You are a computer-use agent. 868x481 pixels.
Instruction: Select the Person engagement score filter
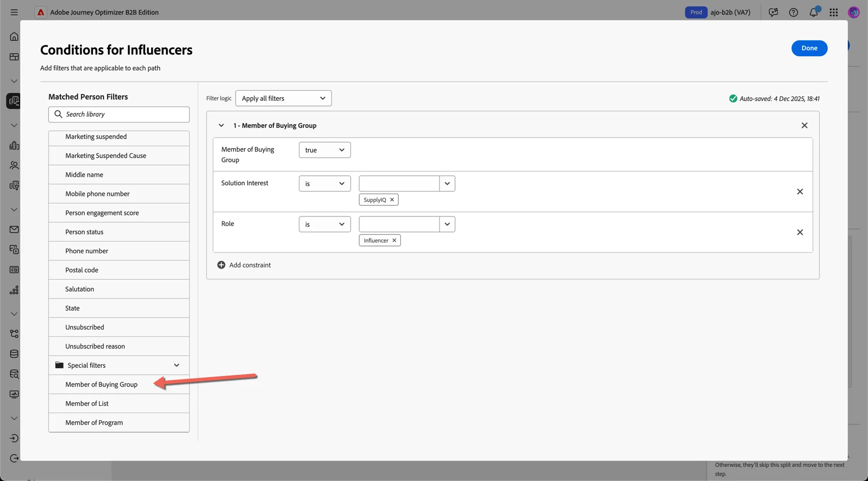tap(119, 213)
